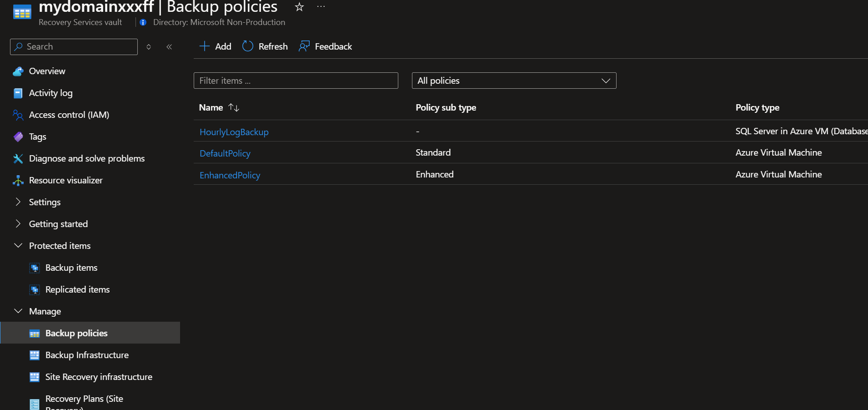This screenshot has width=868, height=410.
Task: Click the Name column header
Action: (x=211, y=107)
